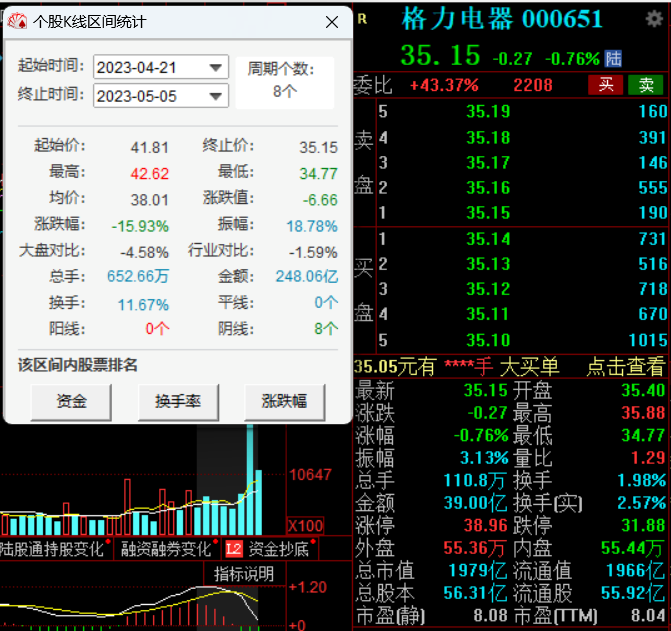Close the 个股K线区间统计 dialog
This screenshot has width=671, height=631.
coord(332,22)
